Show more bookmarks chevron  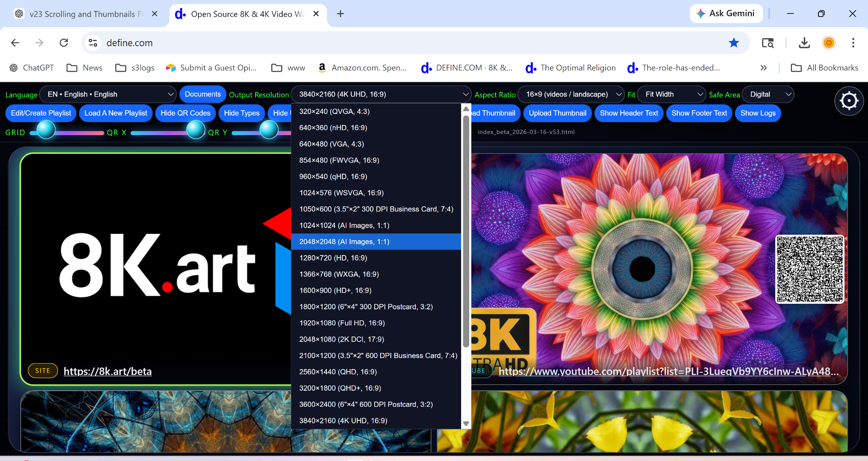tap(764, 68)
